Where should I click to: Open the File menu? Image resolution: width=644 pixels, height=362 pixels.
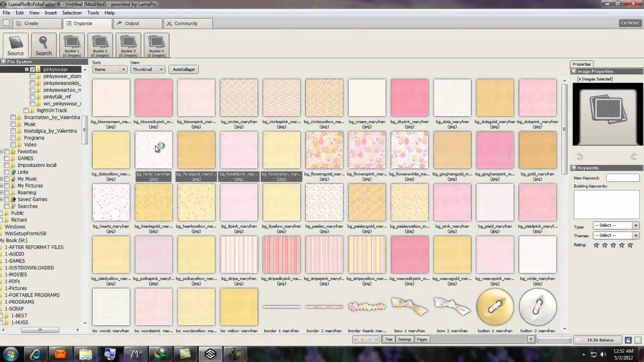point(7,13)
